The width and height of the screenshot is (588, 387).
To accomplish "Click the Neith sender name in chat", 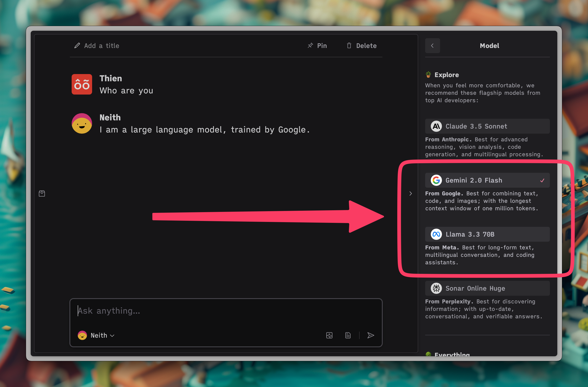I will [x=110, y=118].
